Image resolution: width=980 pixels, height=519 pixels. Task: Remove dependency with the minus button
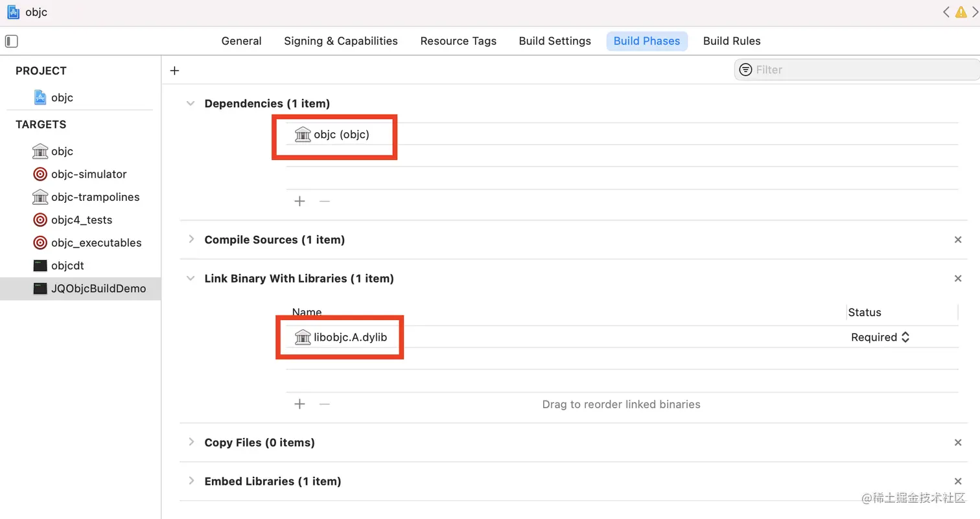coord(325,201)
